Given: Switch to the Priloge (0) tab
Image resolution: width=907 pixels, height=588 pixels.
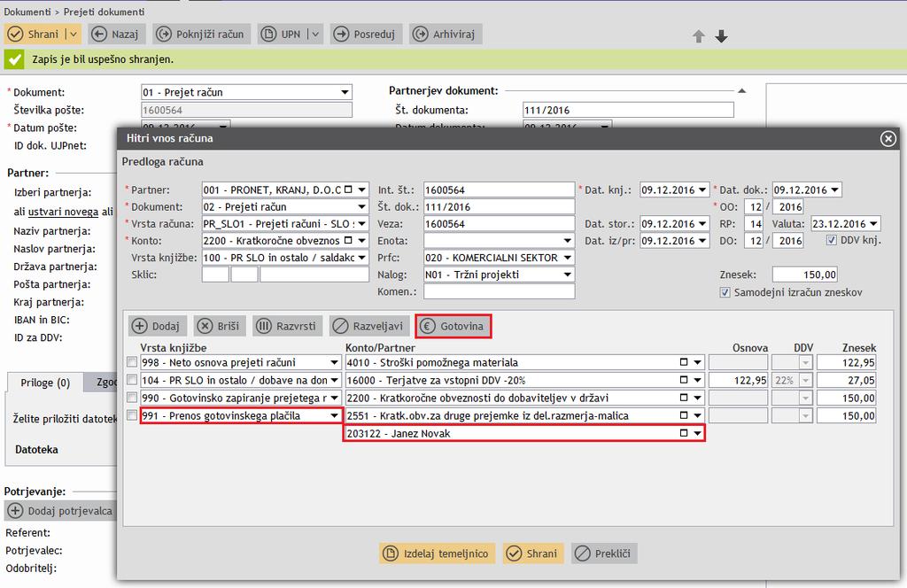Looking at the screenshot, I should [45, 383].
